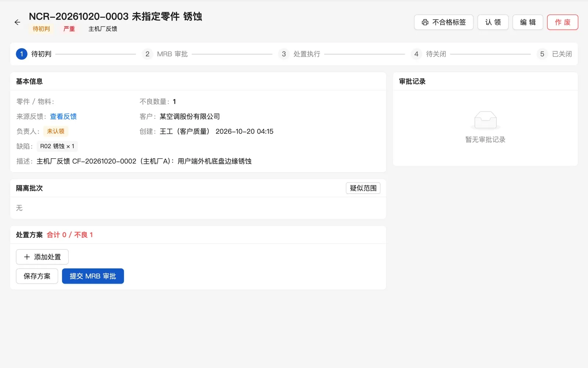Click 保存方案 button

(x=37, y=276)
